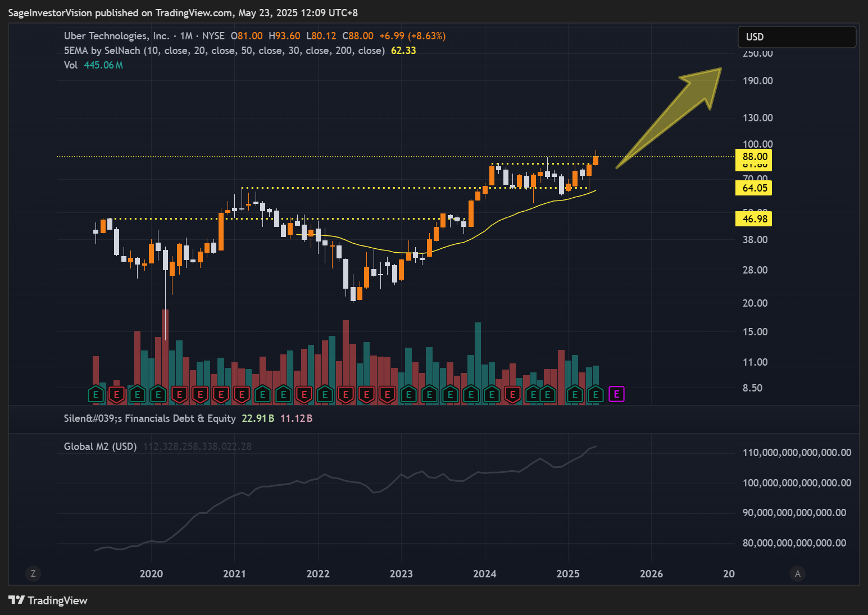Image resolution: width=868 pixels, height=615 pixels.
Task: Toggle the A auto-scale button
Action: (797, 573)
